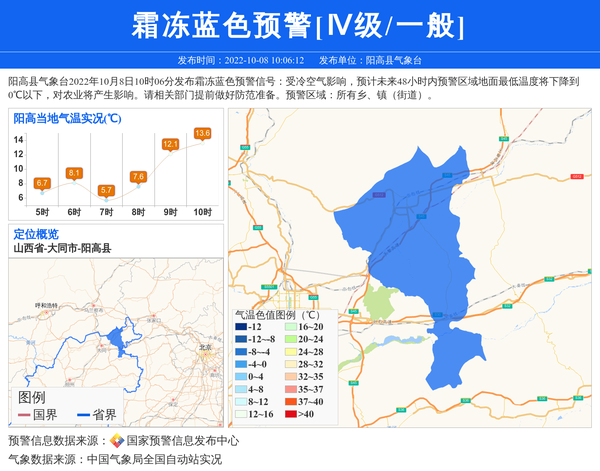The height and width of the screenshot is (471, 600).
Task: Click the 13.6 temperature marker at 10时
Action: [x=202, y=133]
